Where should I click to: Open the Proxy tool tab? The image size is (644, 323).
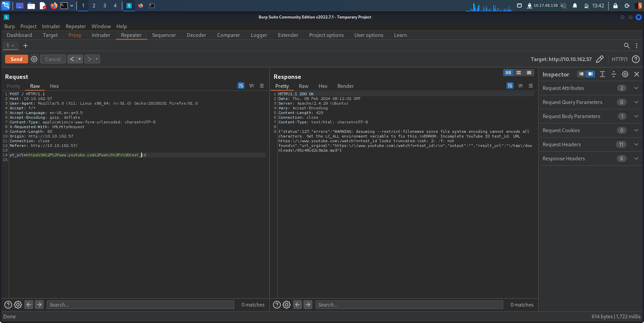tap(75, 35)
